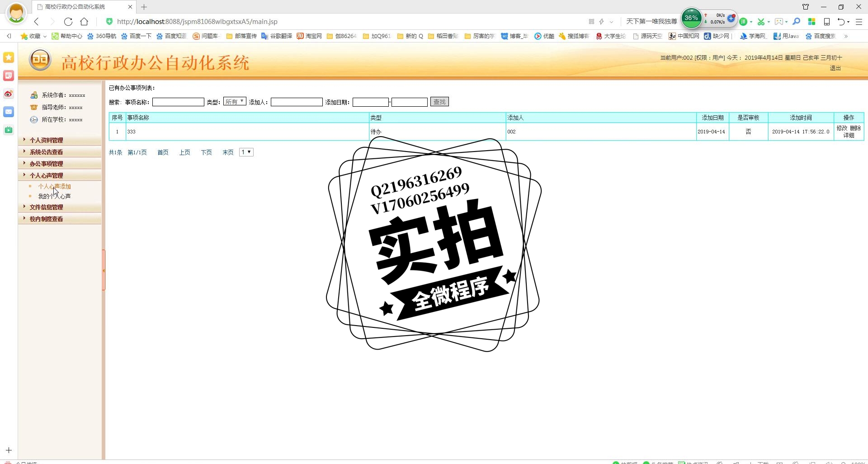The height and width of the screenshot is (464, 868).
Task: Open the Weibo sidebar icon
Action: (9, 94)
